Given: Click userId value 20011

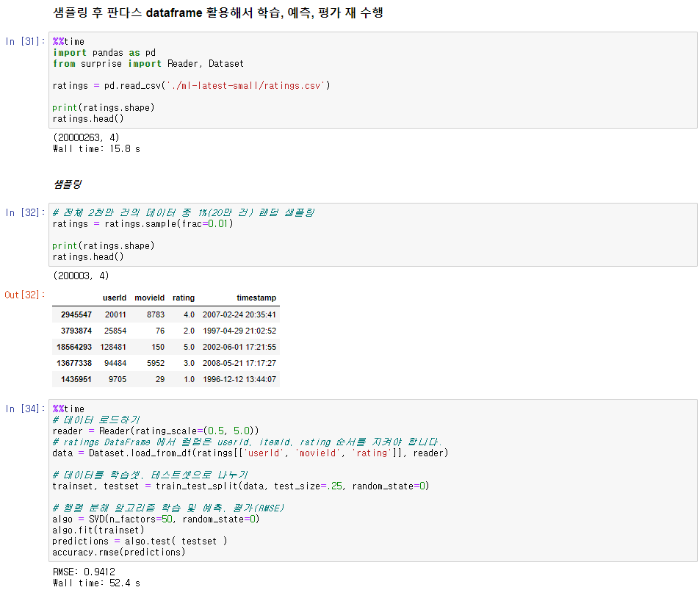Looking at the screenshot, I should point(115,315).
